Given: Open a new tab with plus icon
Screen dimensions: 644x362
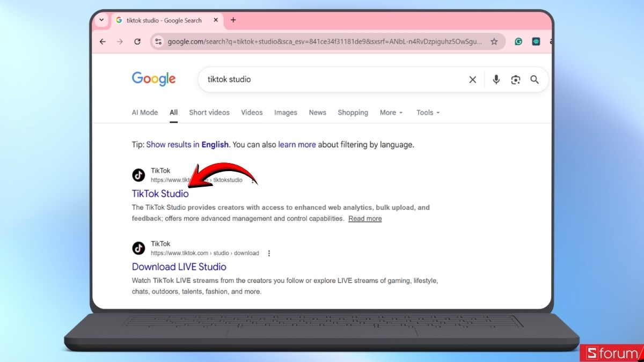Looking at the screenshot, I should (x=233, y=20).
